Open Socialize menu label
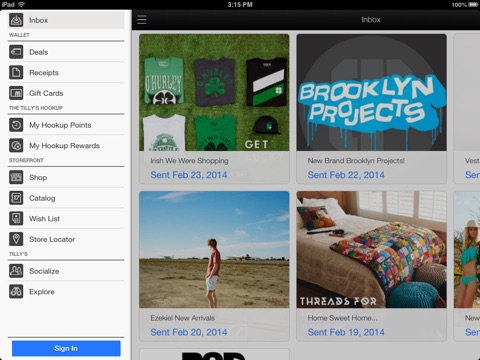 point(44,271)
